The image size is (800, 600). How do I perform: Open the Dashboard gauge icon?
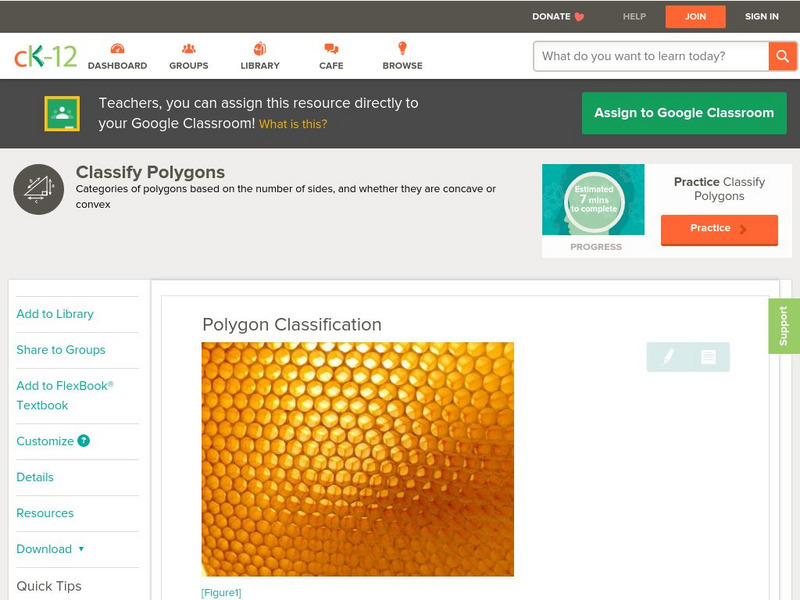(x=118, y=48)
